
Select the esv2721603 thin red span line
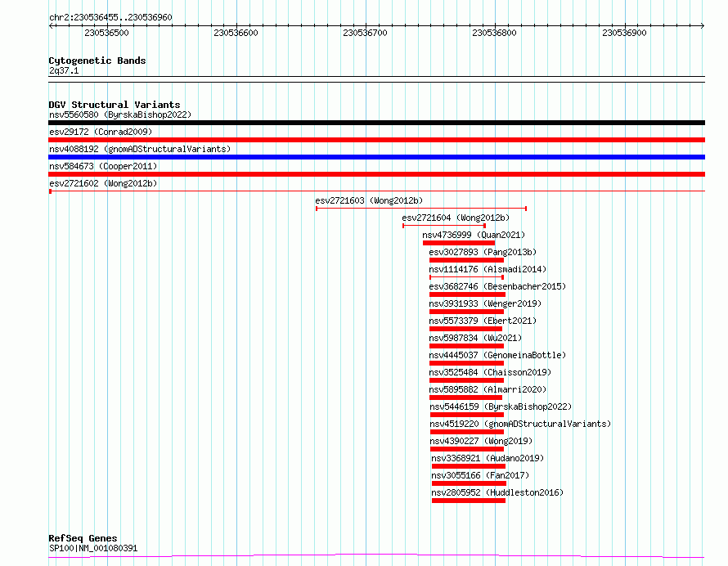point(421,209)
